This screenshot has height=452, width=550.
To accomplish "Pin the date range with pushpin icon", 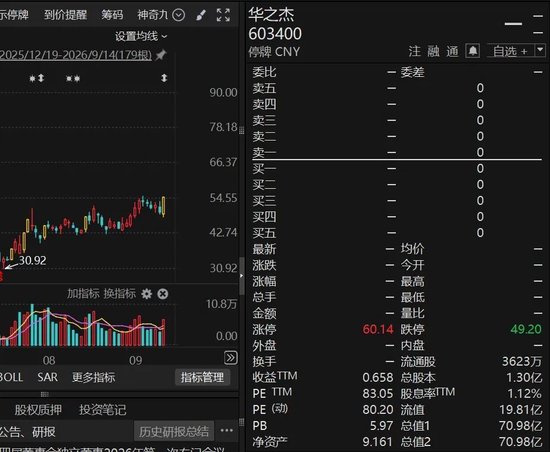I will 161,55.
